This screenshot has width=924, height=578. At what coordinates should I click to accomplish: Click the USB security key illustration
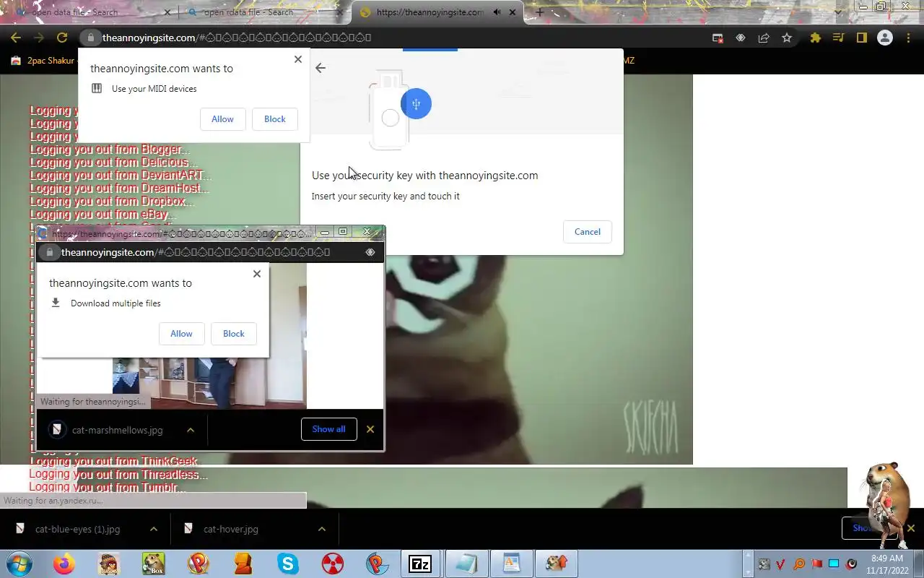tap(399, 111)
